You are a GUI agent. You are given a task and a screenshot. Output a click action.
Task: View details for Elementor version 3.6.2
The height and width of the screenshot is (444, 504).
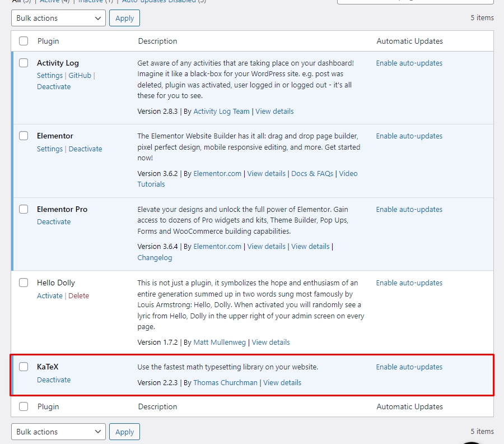tap(266, 174)
